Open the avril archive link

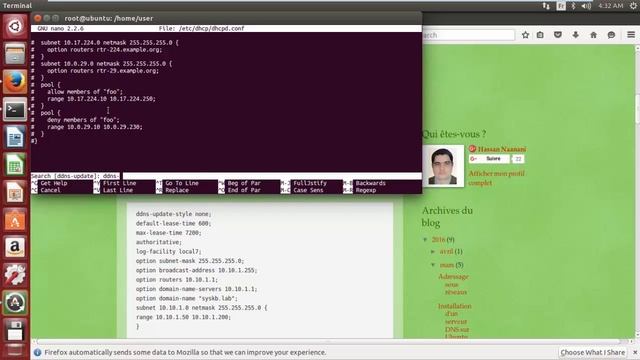(x=446, y=251)
